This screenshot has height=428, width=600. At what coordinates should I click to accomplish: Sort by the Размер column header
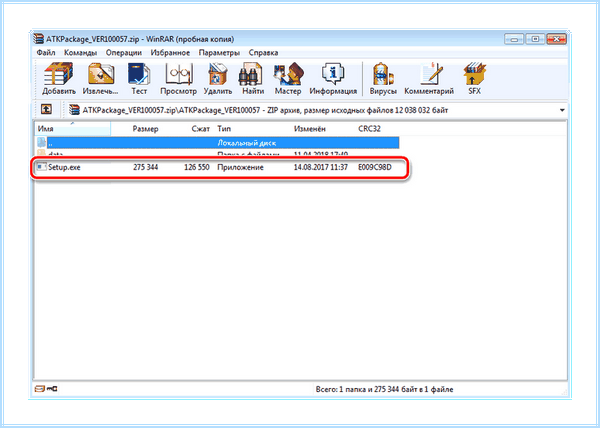pos(145,129)
